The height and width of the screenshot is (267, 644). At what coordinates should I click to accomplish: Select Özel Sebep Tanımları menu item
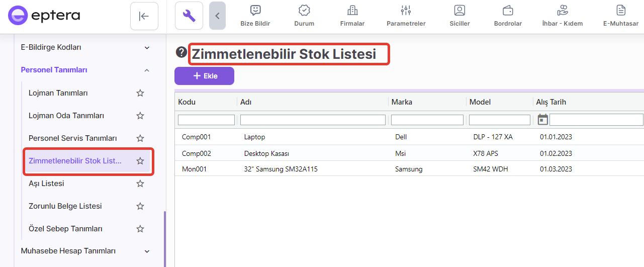click(x=65, y=229)
